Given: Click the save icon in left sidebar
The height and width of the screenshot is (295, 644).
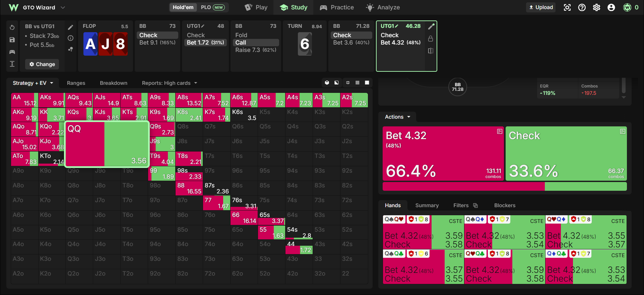Looking at the screenshot, I should tap(12, 40).
